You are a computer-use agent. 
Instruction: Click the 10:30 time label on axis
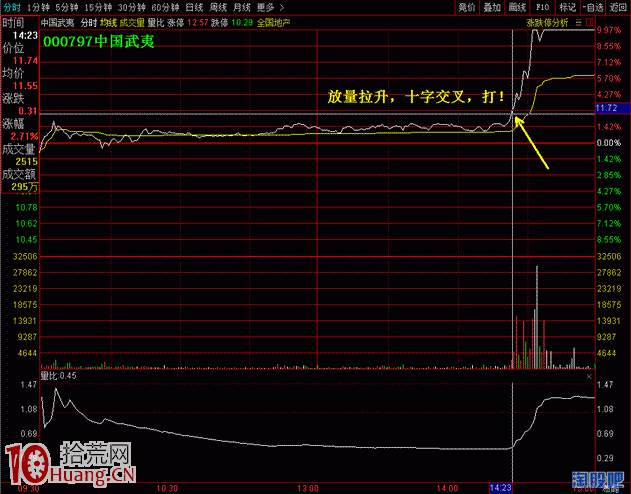tap(167, 488)
